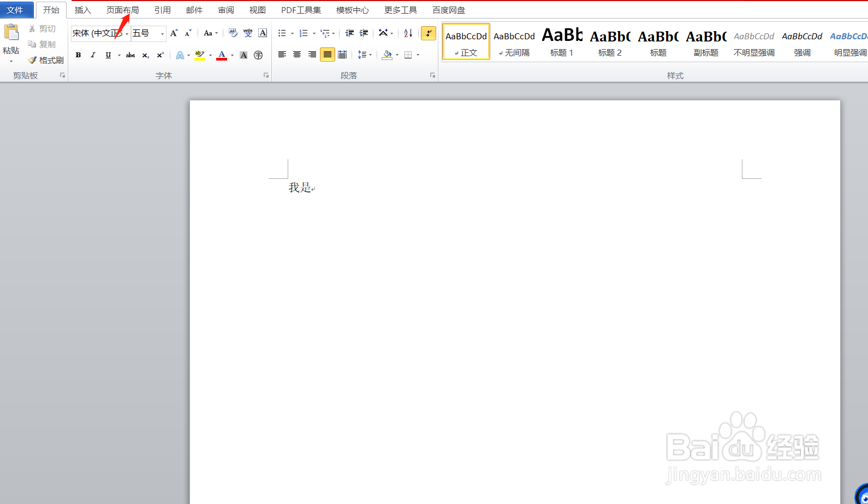Click the increase indent icon
Screen dimensions: 868x504
click(x=364, y=33)
